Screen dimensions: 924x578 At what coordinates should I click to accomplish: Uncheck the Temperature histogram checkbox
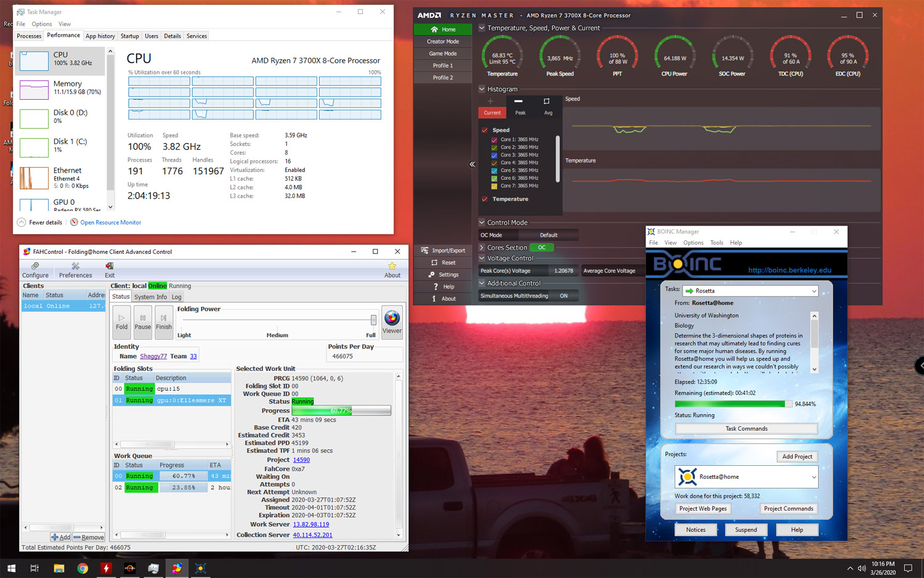point(485,199)
